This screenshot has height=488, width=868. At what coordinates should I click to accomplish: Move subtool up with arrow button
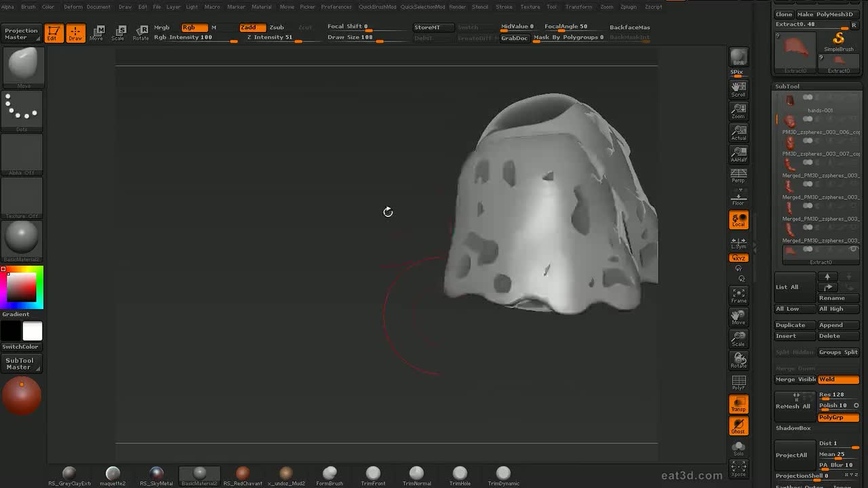pyautogui.click(x=827, y=277)
